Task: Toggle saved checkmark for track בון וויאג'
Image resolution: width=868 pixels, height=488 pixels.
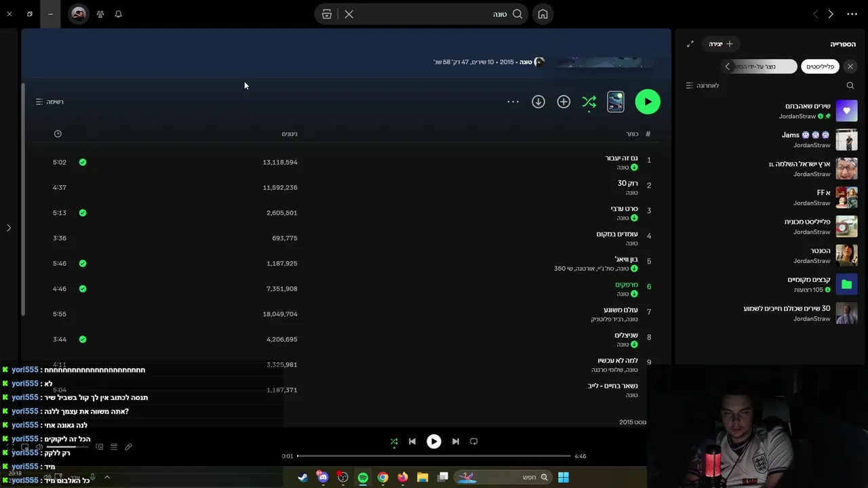Action: [x=83, y=264]
